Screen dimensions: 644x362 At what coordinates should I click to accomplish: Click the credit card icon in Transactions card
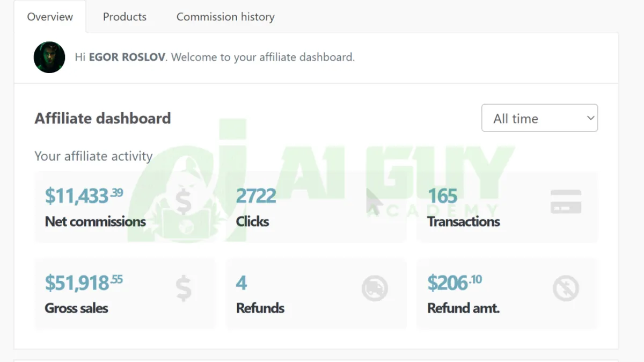[566, 201]
